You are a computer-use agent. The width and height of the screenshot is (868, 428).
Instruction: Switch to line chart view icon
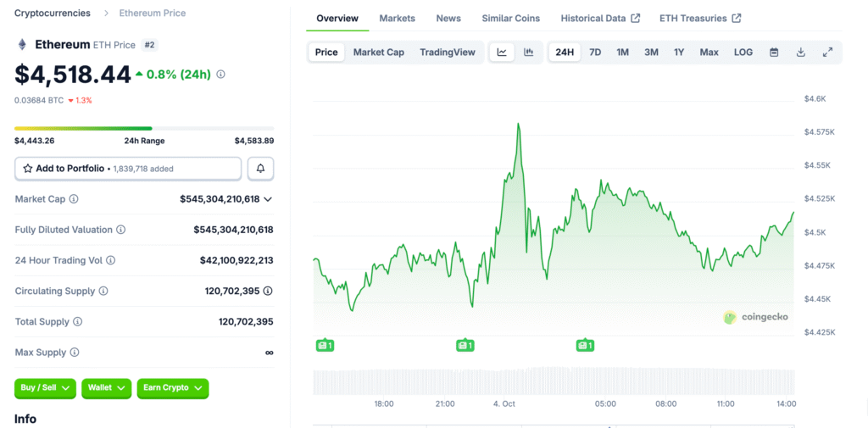[502, 53]
